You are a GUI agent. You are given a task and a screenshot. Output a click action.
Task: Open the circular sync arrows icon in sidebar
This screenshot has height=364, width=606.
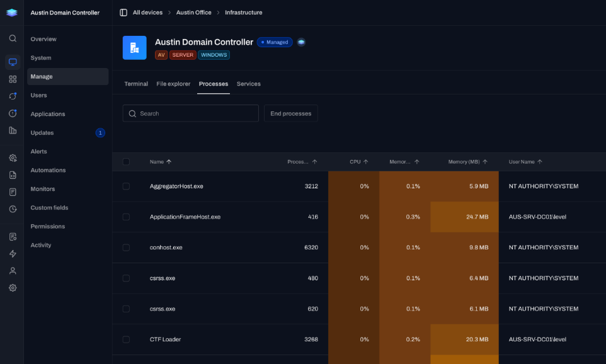(13, 96)
